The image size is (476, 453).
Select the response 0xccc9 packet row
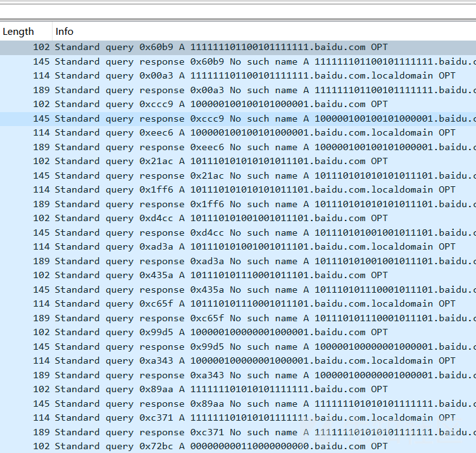238,119
